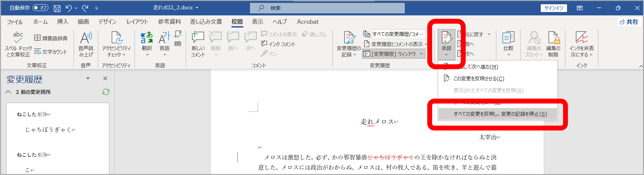Switch to the ホーム tab
Screen dimensions: 644x175
[x=40, y=22]
